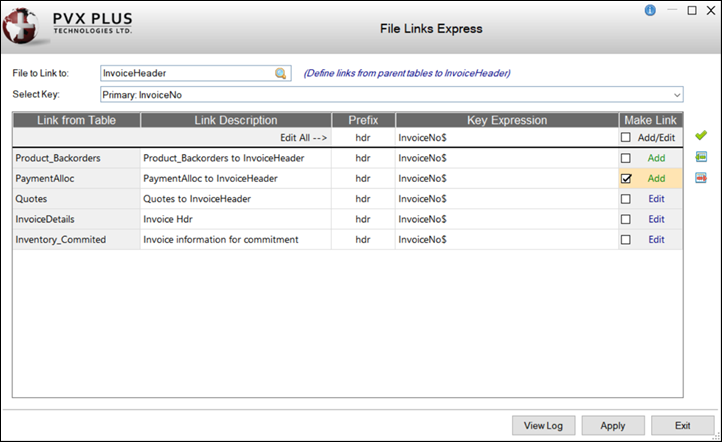Click the File to Link to input field
Screen dimensions: 722x442
click(186, 73)
